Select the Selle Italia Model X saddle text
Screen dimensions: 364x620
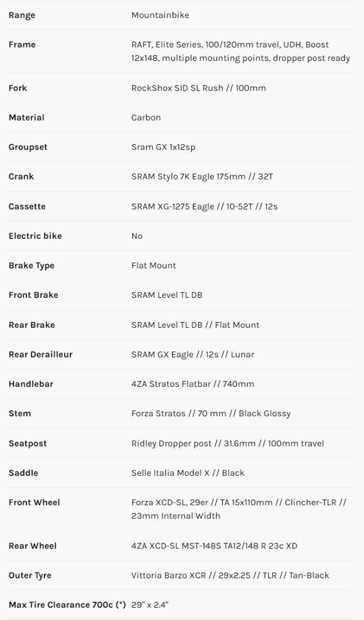(188, 473)
